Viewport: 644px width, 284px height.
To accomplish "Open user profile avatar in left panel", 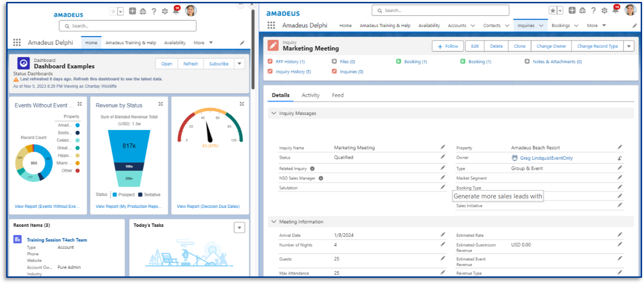I will click(x=191, y=10).
